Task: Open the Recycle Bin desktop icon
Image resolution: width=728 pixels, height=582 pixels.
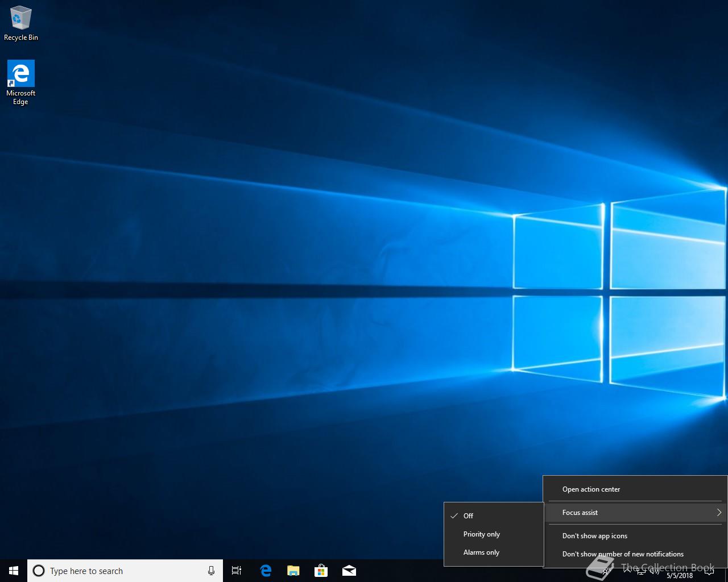Action: point(21,23)
